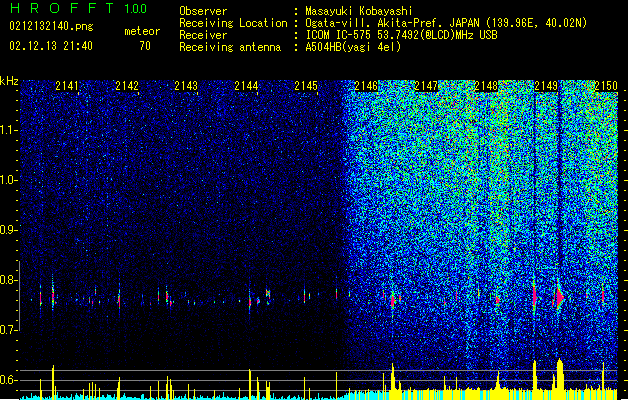
Task: Click the 0.6 frequency axis label
Action: 8,380
